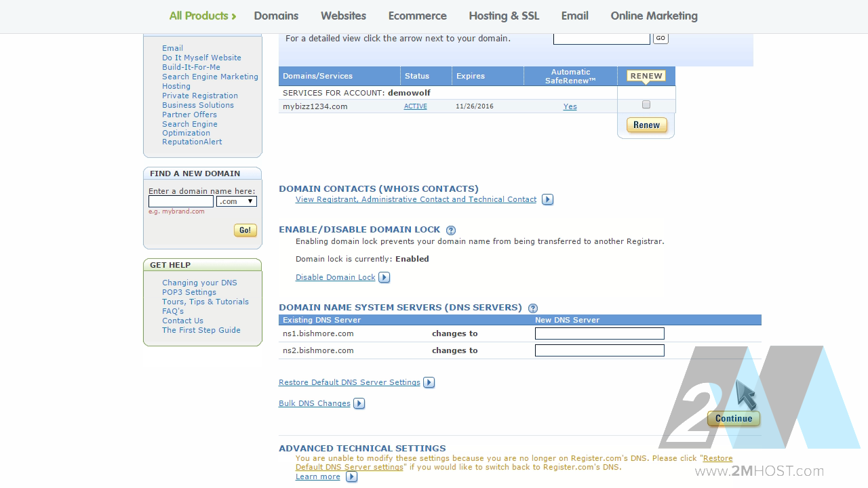Click the ns2.bishmore.com existing server text

coord(318,350)
